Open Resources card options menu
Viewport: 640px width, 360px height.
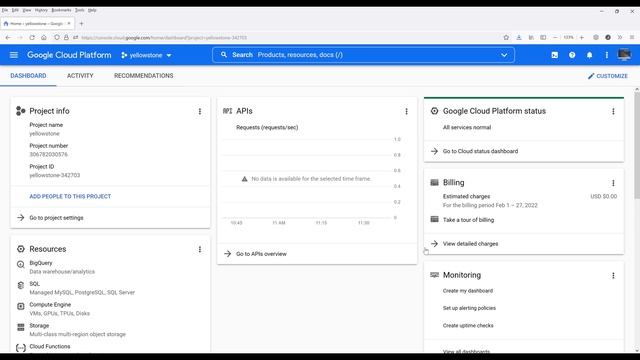coord(200,249)
